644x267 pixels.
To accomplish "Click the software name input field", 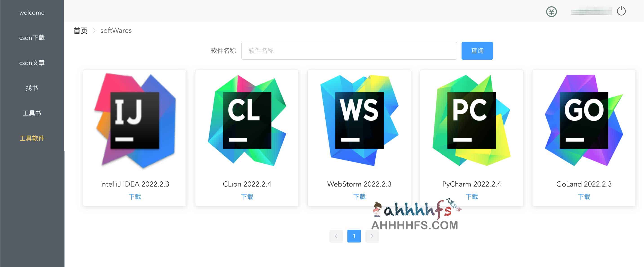I will [x=349, y=50].
